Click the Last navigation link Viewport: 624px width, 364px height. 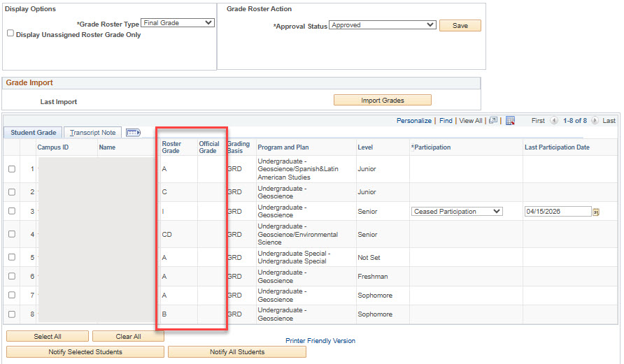pos(609,120)
